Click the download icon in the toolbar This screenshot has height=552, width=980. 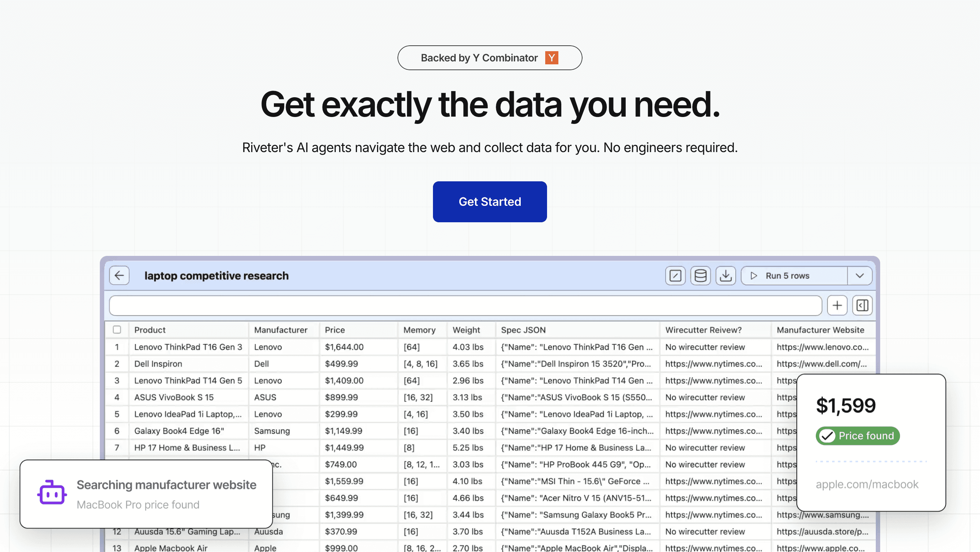(x=725, y=275)
